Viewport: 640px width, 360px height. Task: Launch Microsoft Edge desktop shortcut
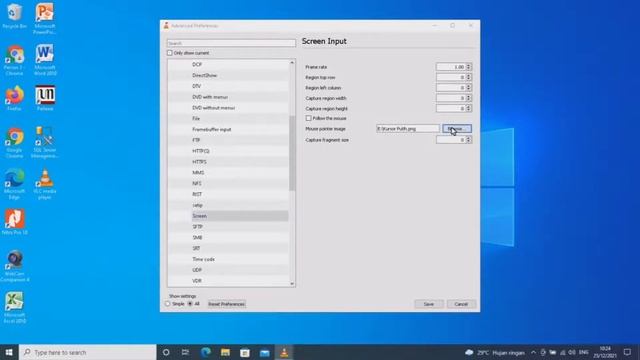click(15, 184)
